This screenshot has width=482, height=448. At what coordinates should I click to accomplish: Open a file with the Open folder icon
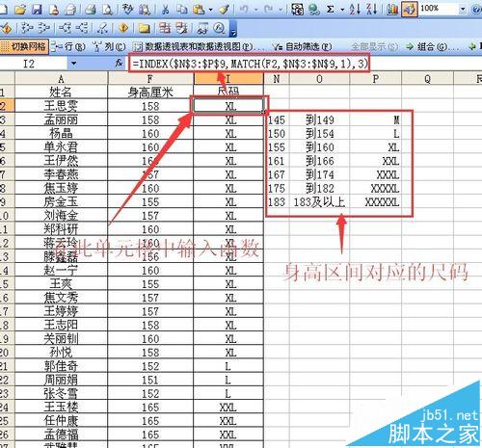20,10
